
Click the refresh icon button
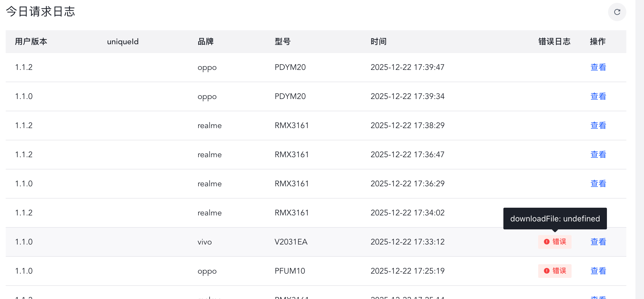coord(617,12)
